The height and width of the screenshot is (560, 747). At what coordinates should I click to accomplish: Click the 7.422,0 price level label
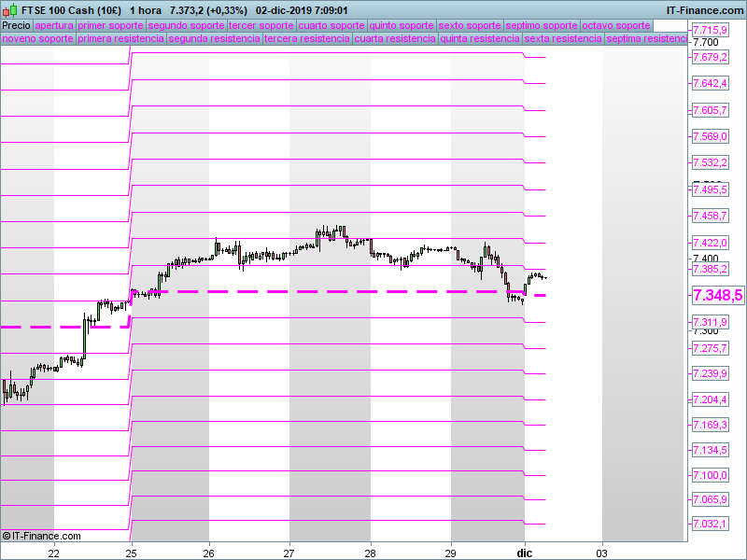coord(710,243)
